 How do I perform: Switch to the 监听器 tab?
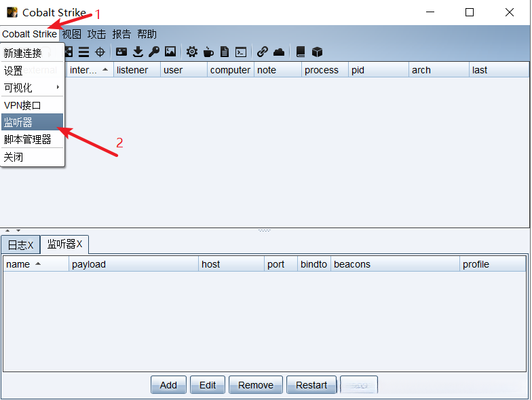(x=64, y=244)
